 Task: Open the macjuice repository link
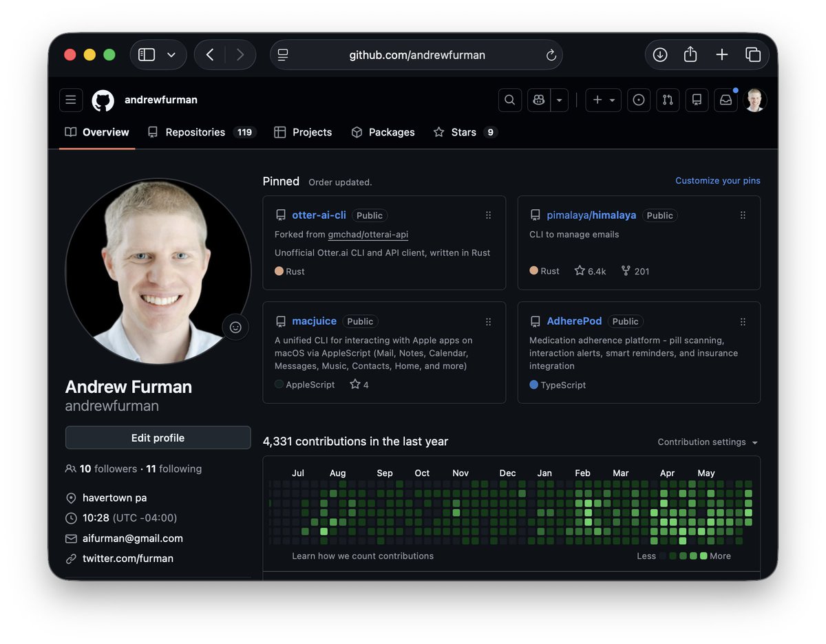pyautogui.click(x=315, y=321)
